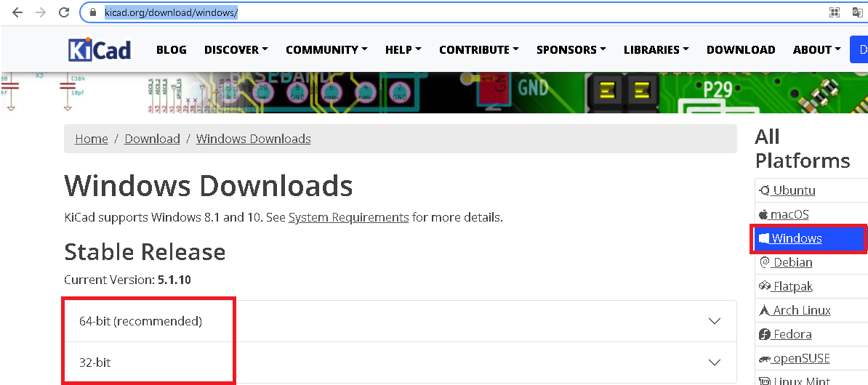Open the DISCOVER dropdown menu
The image size is (868, 385).
pyautogui.click(x=236, y=50)
